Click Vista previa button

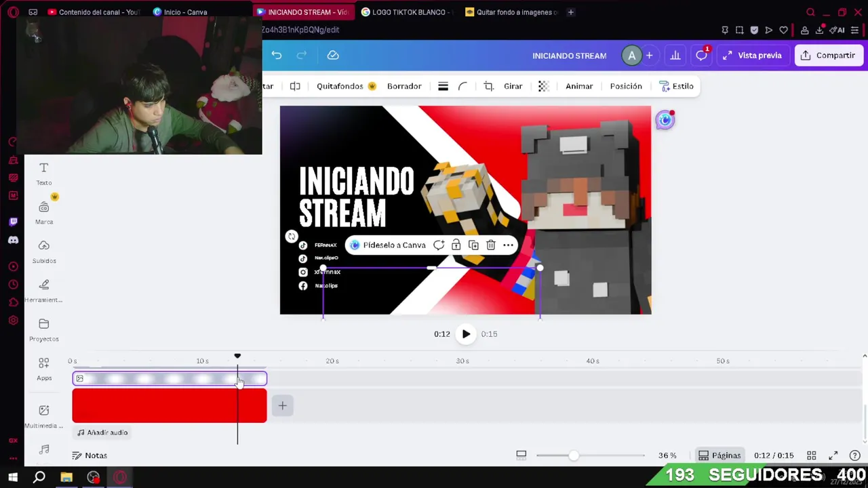coord(752,56)
